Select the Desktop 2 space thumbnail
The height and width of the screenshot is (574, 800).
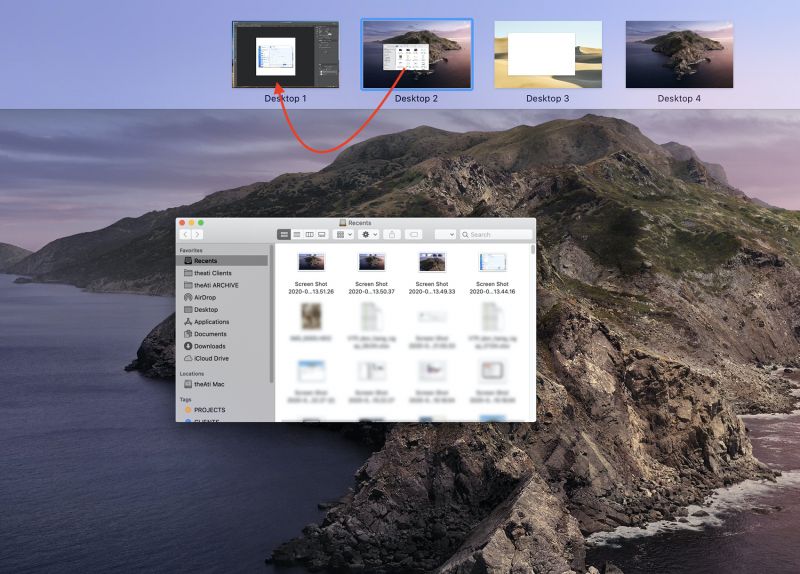[417, 55]
